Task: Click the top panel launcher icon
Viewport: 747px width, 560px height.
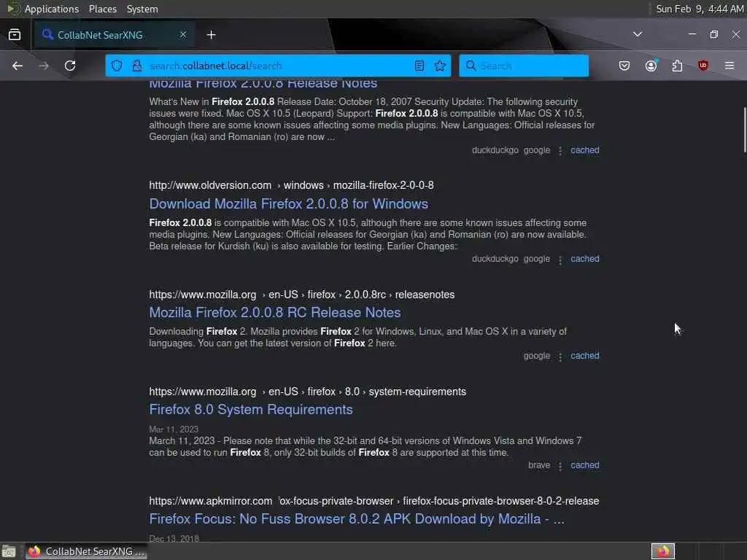Action: pyautogui.click(x=12, y=9)
